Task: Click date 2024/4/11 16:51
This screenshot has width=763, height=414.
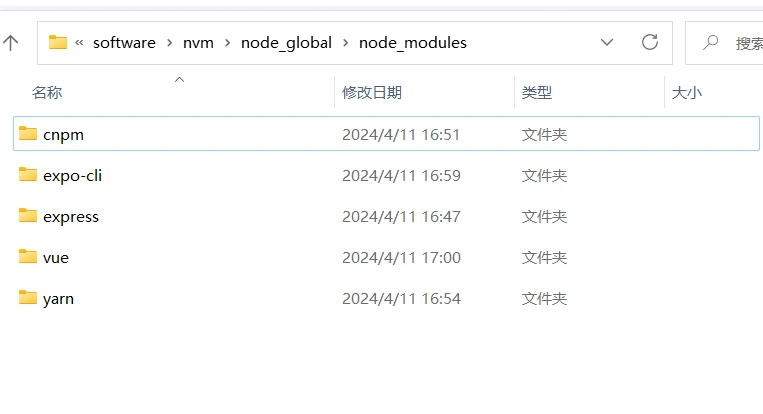Action: tap(401, 135)
